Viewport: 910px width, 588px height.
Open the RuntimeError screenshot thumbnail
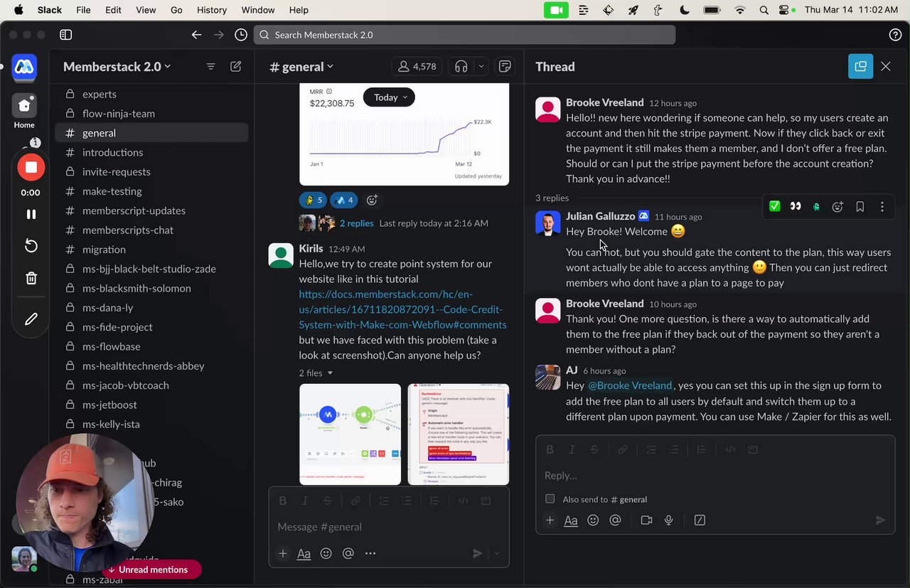[459, 434]
